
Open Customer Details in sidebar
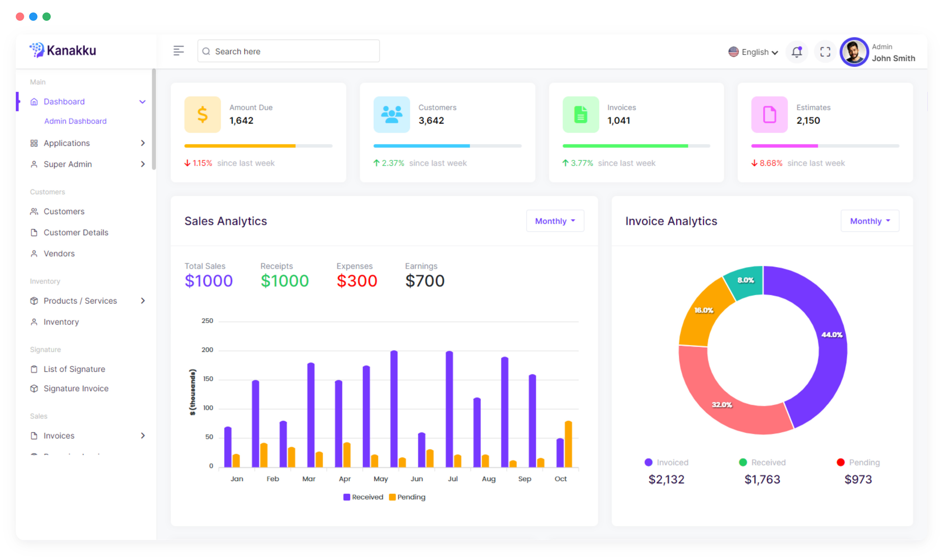point(76,232)
